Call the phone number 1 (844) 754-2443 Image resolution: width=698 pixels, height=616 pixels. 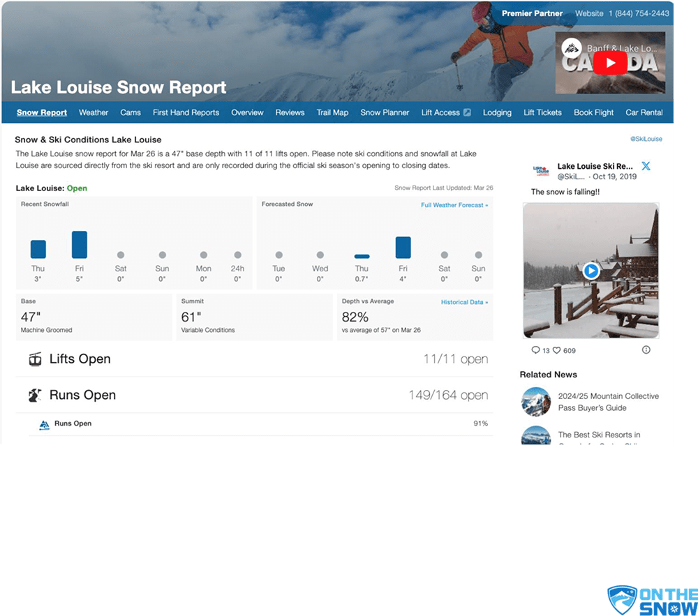639,13
